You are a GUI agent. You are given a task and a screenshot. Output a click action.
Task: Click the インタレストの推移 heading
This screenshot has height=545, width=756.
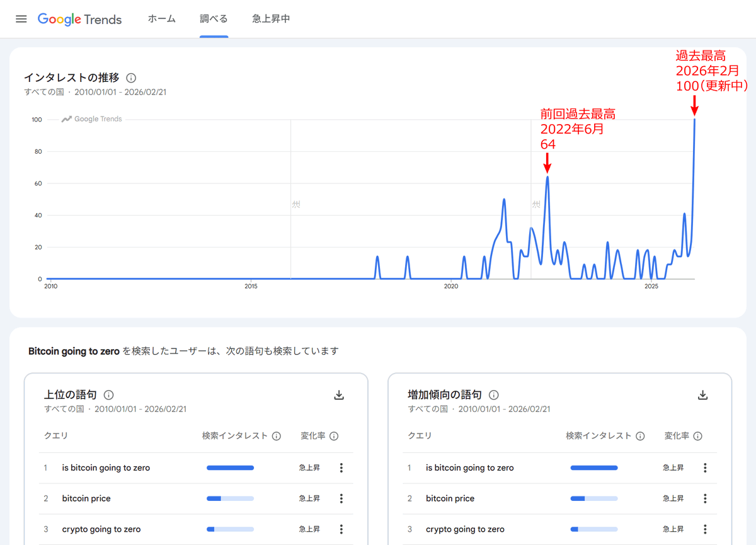(72, 78)
